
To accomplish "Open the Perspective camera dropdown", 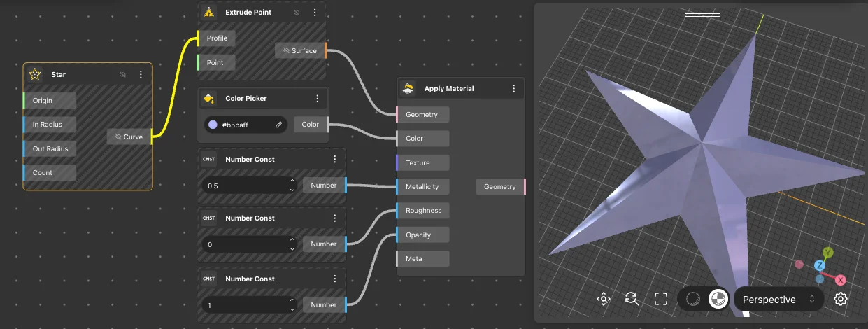I will (x=778, y=300).
